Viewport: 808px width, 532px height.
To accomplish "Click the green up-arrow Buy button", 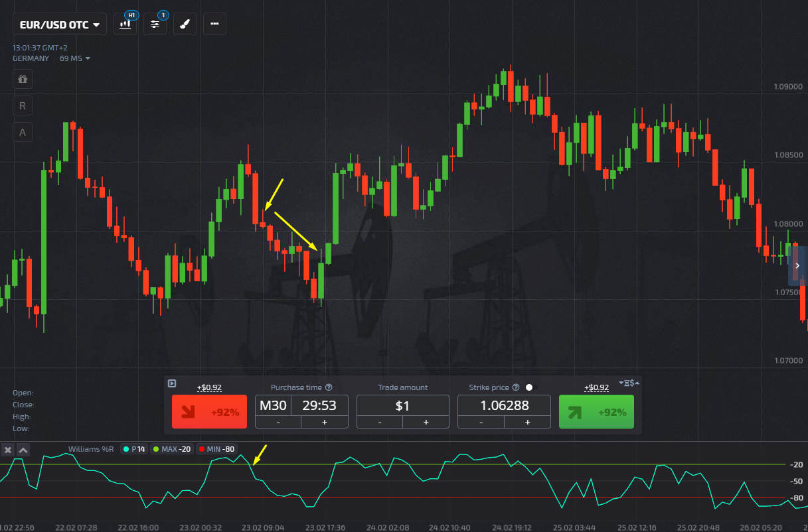I will [x=596, y=412].
